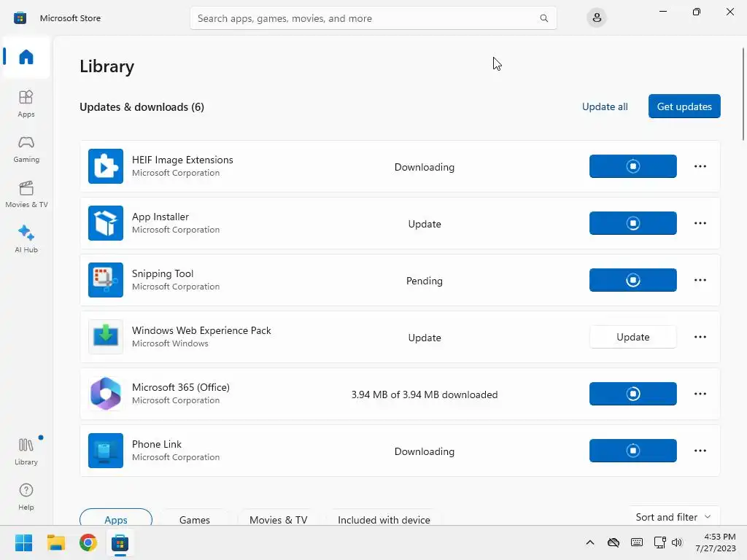Click the Get updates button
The width and height of the screenshot is (747, 560).
[684, 106]
